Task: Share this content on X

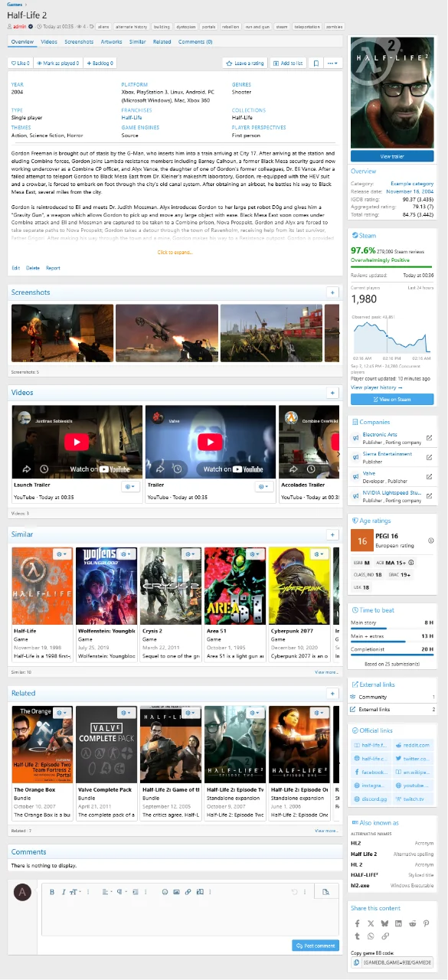Action: (x=371, y=923)
